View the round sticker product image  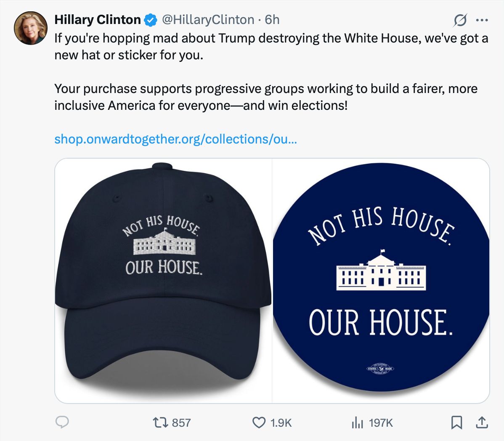[x=381, y=281]
